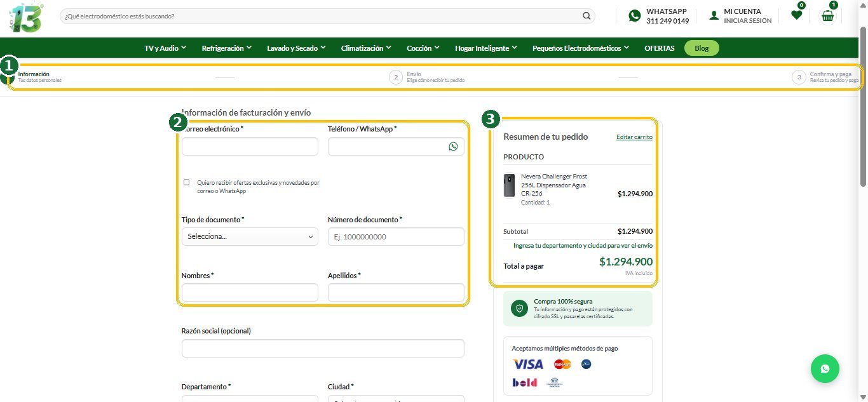Viewport: 868px width, 402px height.
Task: Click the Cantidad: 1 text
Action: [535, 203]
